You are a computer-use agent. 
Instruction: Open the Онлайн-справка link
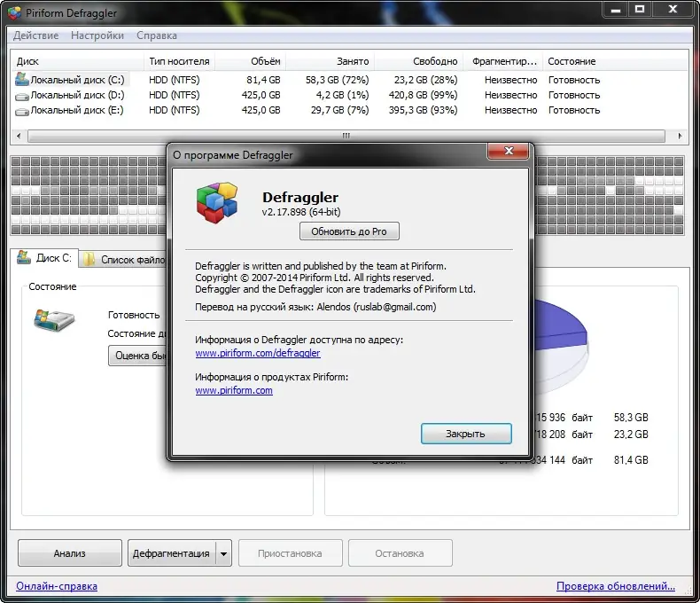(x=57, y=585)
